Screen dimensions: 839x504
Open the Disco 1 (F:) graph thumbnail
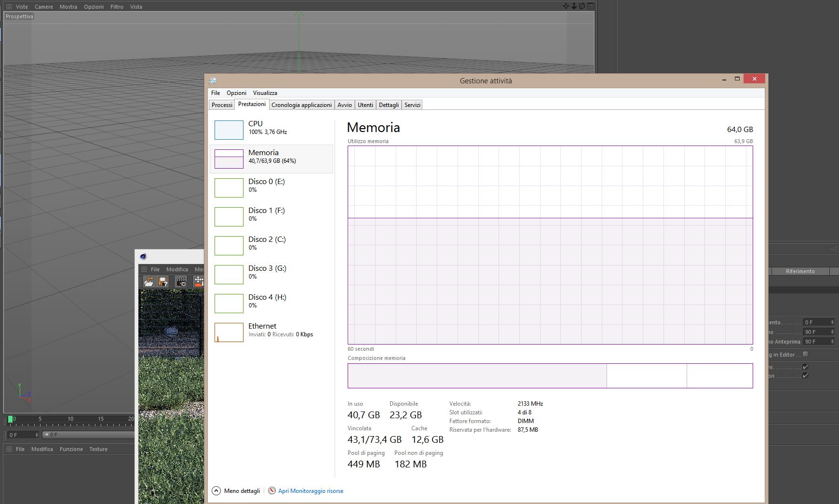229,217
